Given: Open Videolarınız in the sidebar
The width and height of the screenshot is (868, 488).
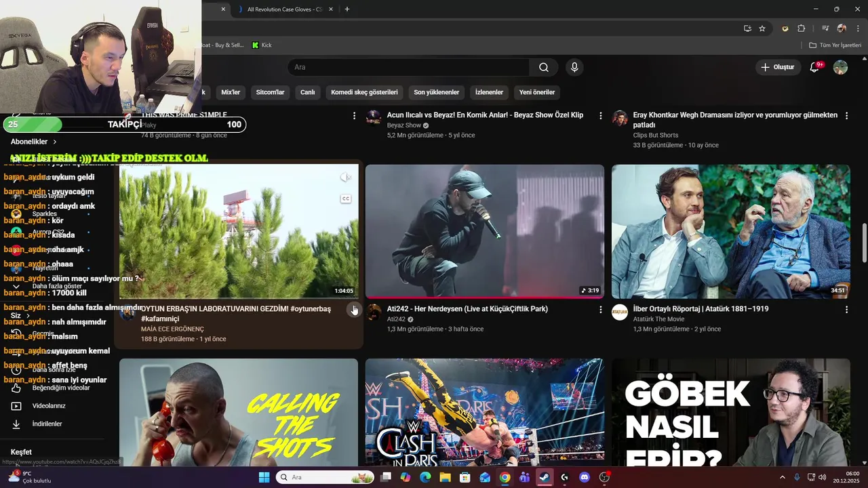Looking at the screenshot, I should point(49,406).
